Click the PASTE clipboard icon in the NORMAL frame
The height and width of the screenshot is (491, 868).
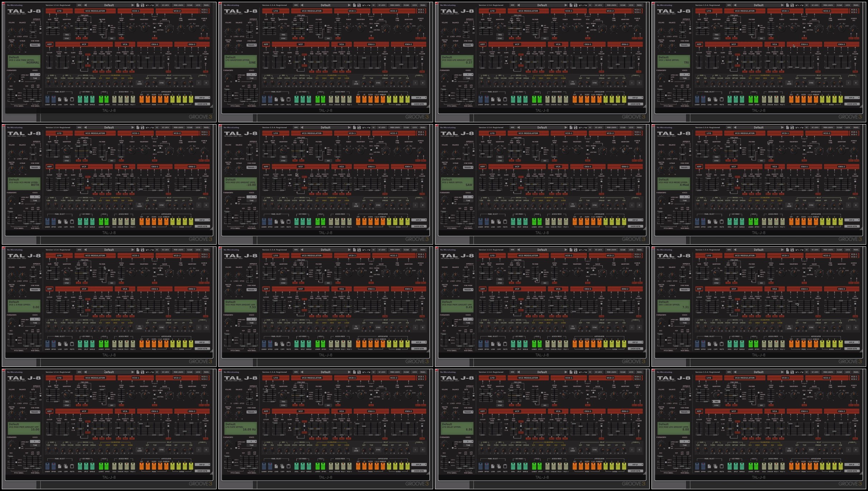(x=72, y=99)
